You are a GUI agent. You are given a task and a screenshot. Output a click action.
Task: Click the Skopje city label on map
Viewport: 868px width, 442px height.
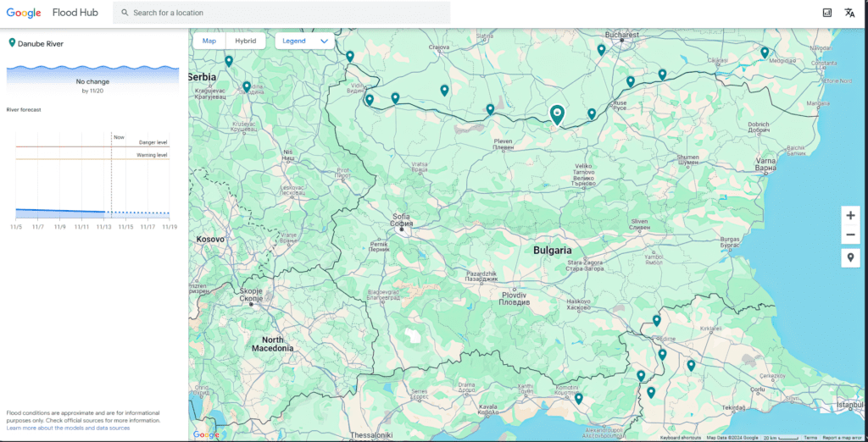coord(250,295)
